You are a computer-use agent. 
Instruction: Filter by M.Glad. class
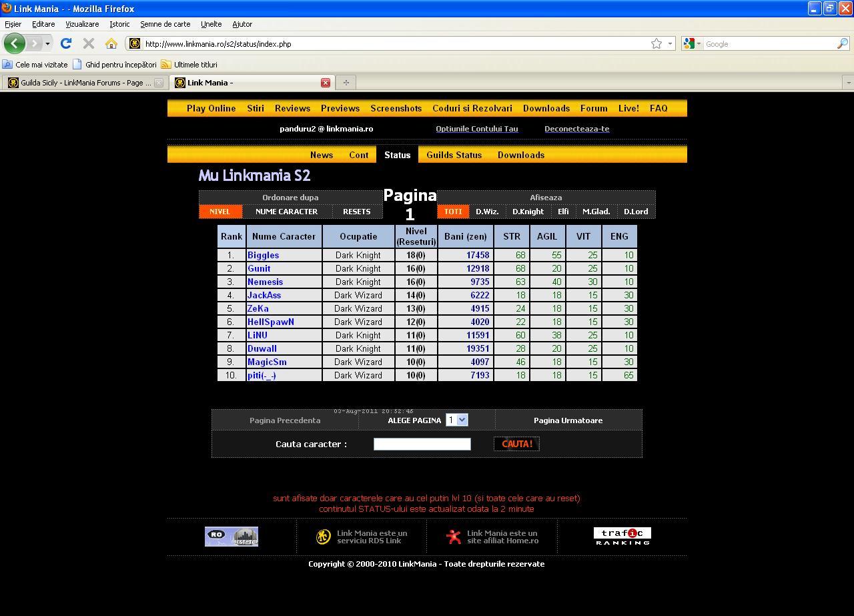(x=596, y=212)
